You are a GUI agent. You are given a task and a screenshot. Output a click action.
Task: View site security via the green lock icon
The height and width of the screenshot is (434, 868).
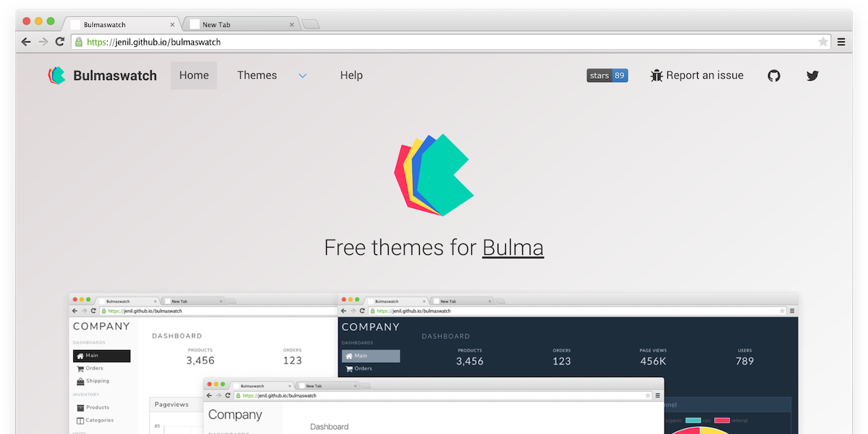click(x=79, y=41)
